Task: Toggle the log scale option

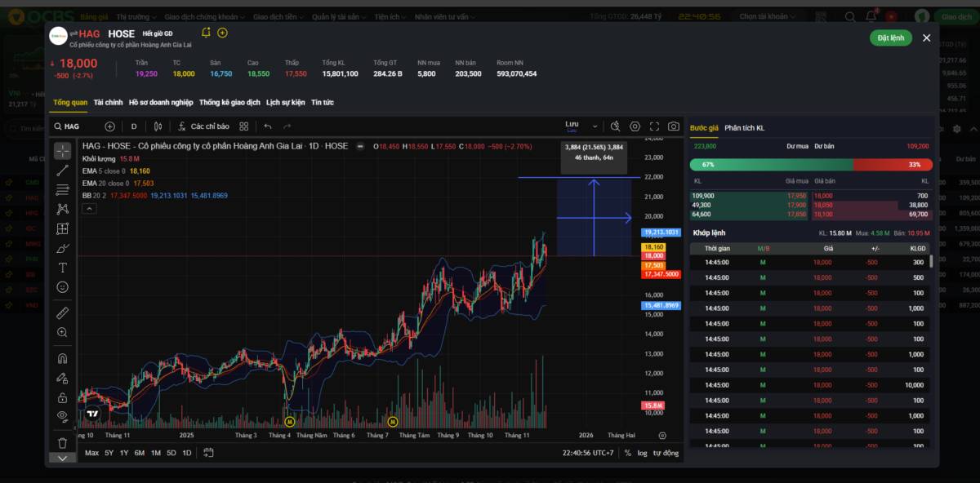Action: click(642, 453)
